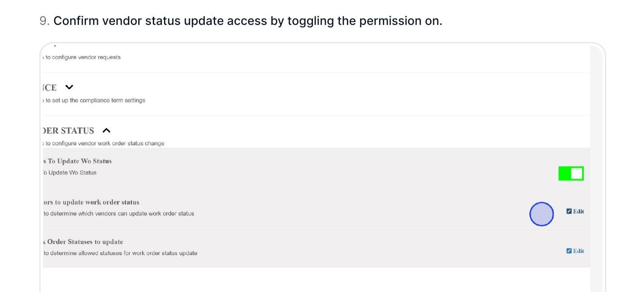The image size is (644, 292).
Task: Toggle the Update Wo Status green switch
Action: pos(571,173)
